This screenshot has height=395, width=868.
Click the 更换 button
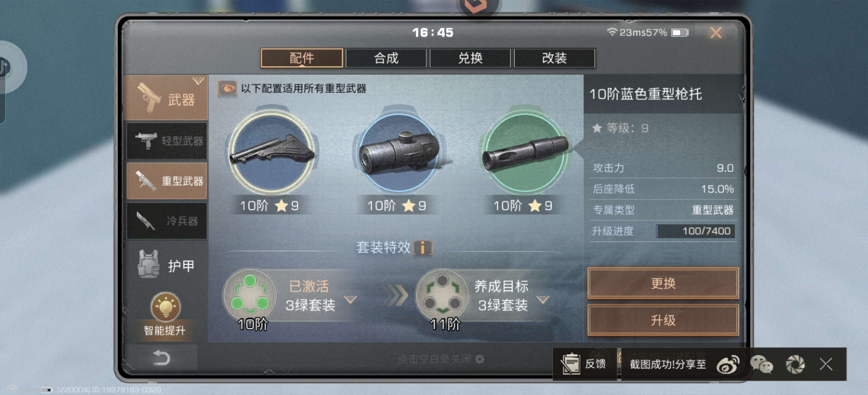coord(663,283)
